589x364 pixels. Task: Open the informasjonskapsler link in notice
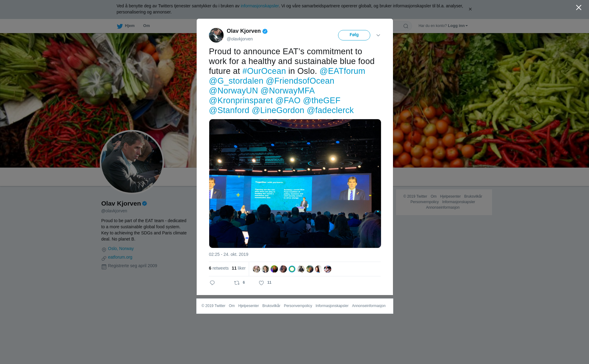point(260,6)
